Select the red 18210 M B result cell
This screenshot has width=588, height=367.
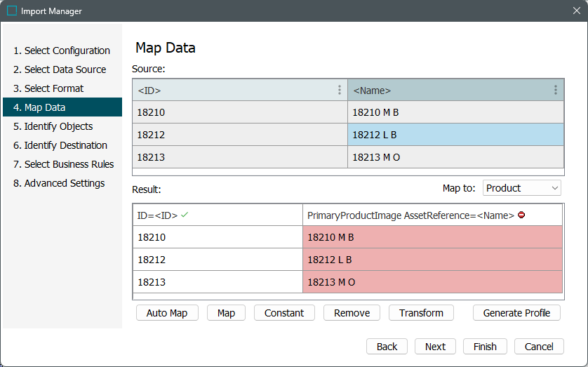click(432, 237)
